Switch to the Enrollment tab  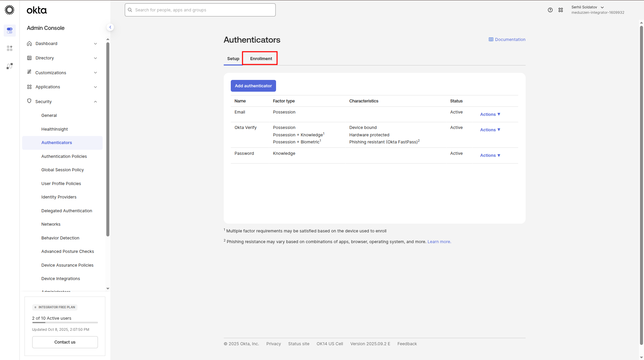coord(261,59)
